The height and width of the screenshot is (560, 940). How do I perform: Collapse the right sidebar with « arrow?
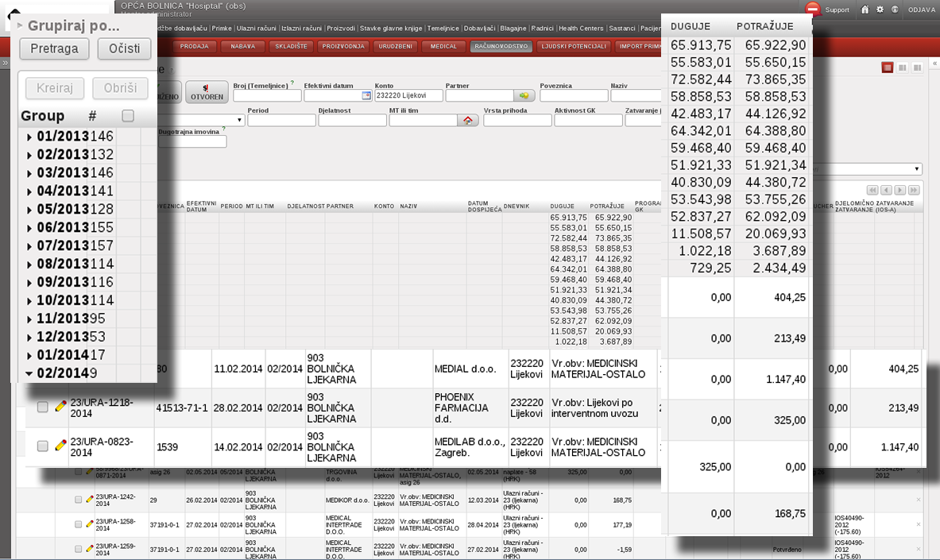pyautogui.click(x=934, y=63)
